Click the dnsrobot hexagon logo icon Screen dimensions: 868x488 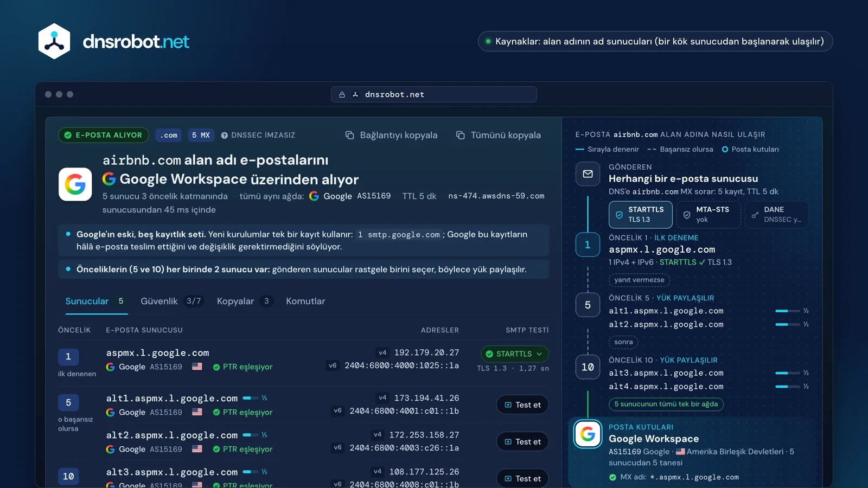pyautogui.click(x=54, y=41)
